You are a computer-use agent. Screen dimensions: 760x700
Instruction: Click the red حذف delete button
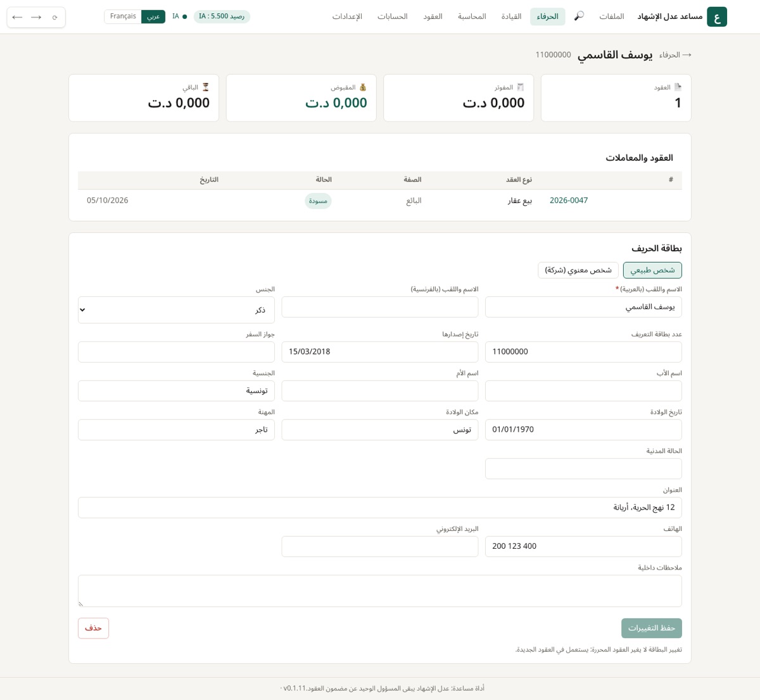click(x=94, y=628)
